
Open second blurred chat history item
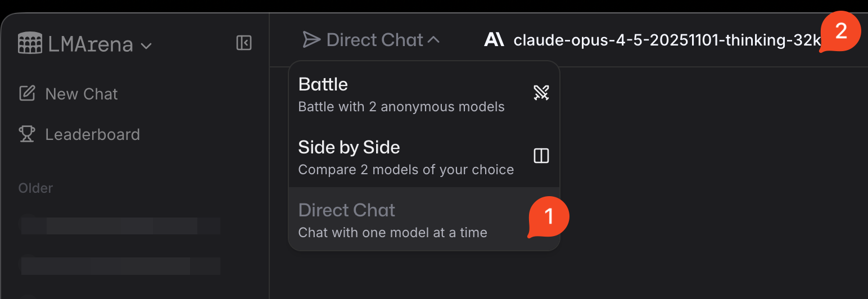pos(121,265)
